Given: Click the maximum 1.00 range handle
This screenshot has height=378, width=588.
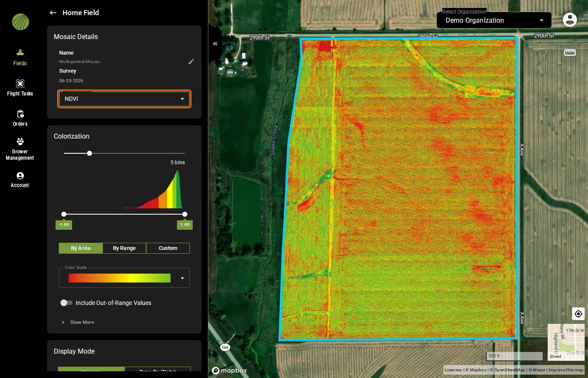Looking at the screenshot, I should click(x=185, y=214).
